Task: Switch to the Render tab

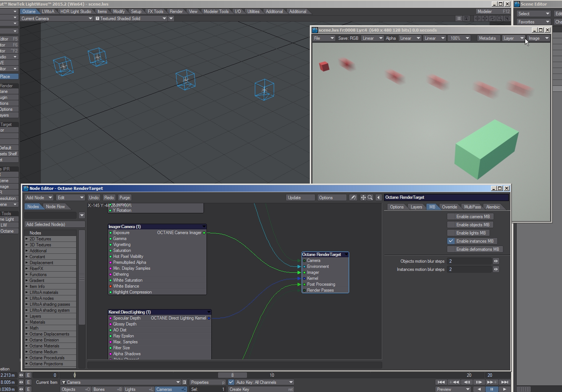Action: [x=176, y=12]
